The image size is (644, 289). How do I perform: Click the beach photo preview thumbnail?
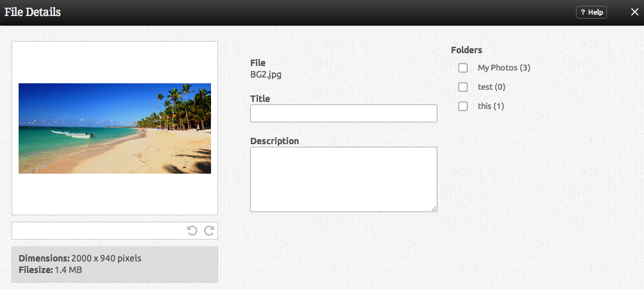[x=115, y=128]
